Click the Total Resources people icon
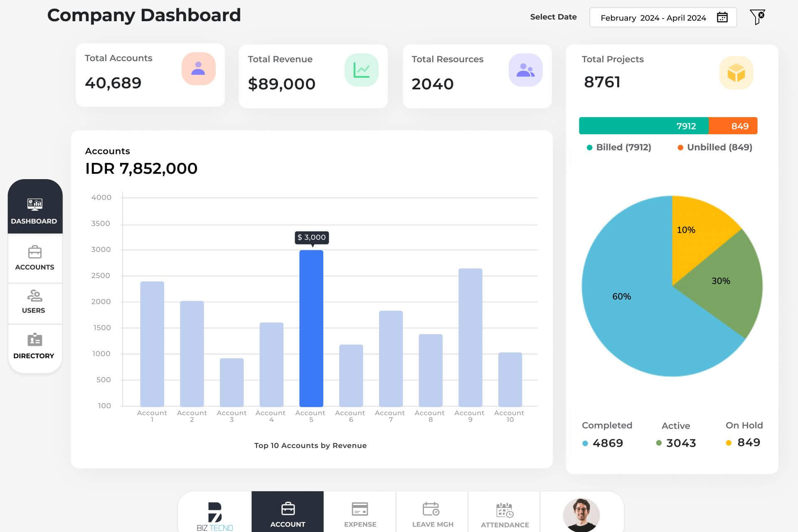The height and width of the screenshot is (532, 798). point(525,70)
